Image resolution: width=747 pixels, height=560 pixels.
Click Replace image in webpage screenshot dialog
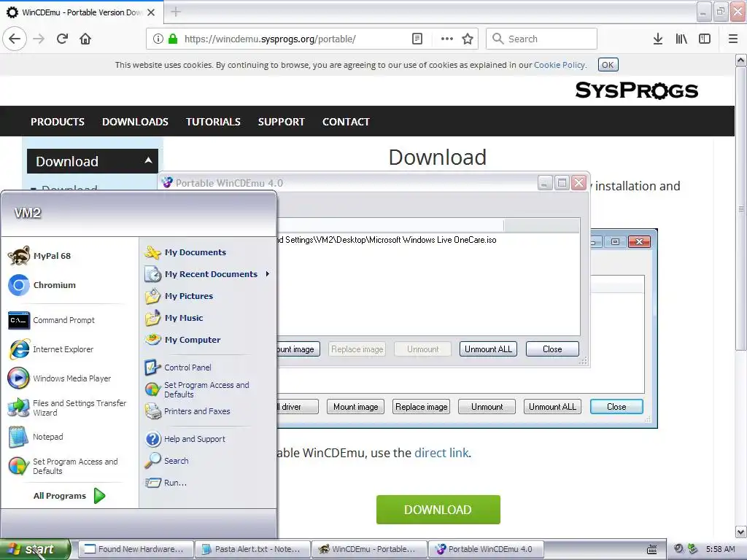[421, 407]
